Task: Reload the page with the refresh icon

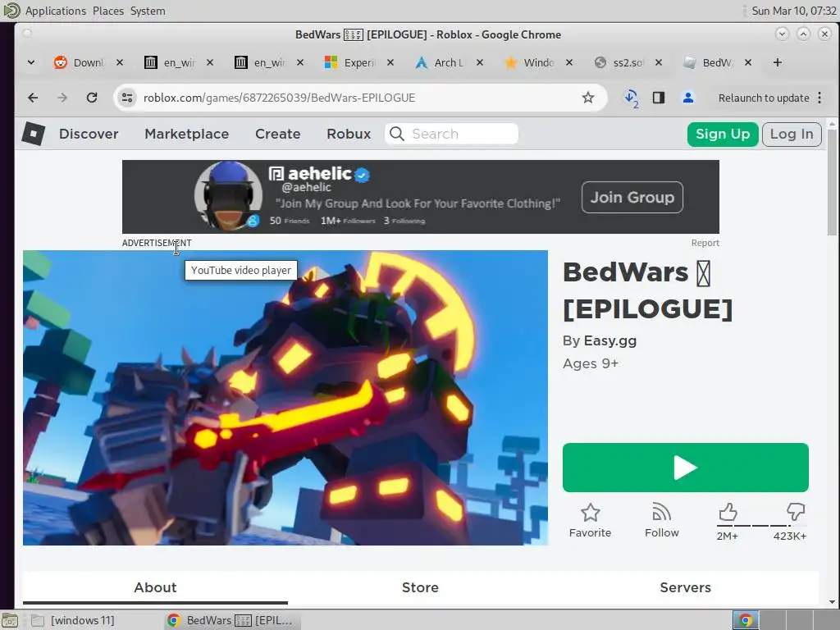Action: [x=92, y=98]
